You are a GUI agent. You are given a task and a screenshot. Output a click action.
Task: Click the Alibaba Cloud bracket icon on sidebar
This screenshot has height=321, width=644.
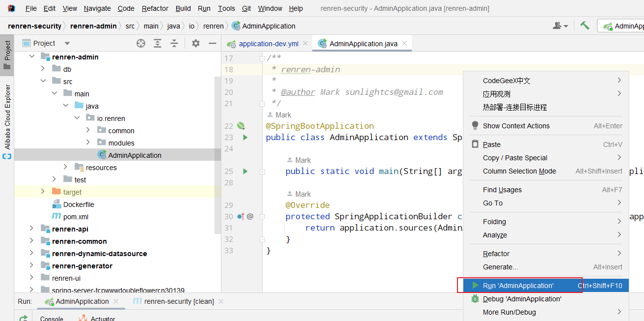7,157
